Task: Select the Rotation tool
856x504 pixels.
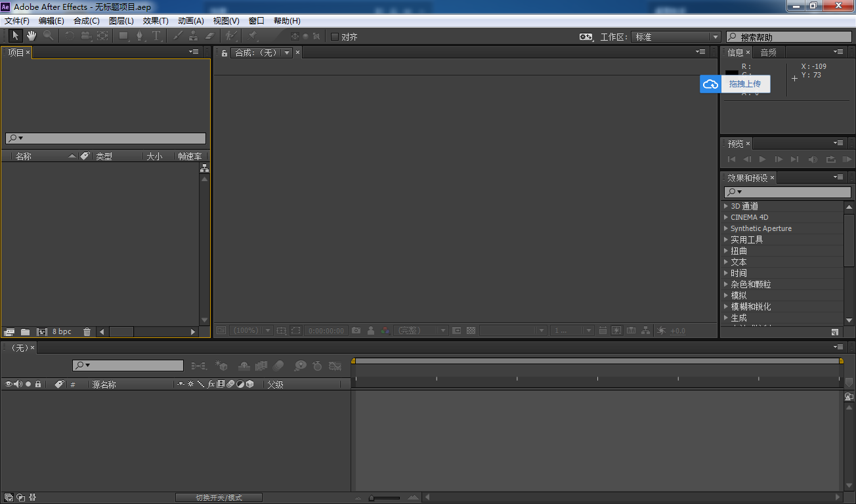Action: pyautogui.click(x=70, y=36)
